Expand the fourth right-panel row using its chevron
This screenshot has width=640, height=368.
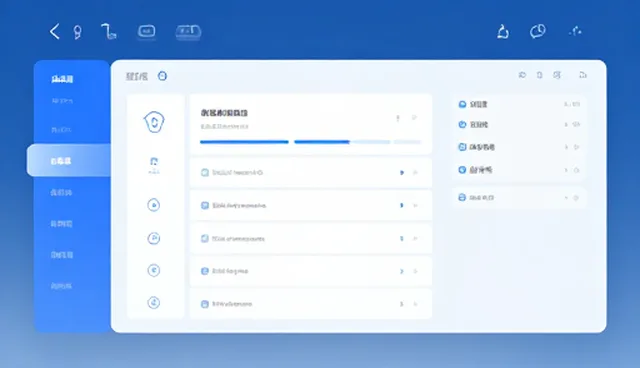[x=566, y=170]
